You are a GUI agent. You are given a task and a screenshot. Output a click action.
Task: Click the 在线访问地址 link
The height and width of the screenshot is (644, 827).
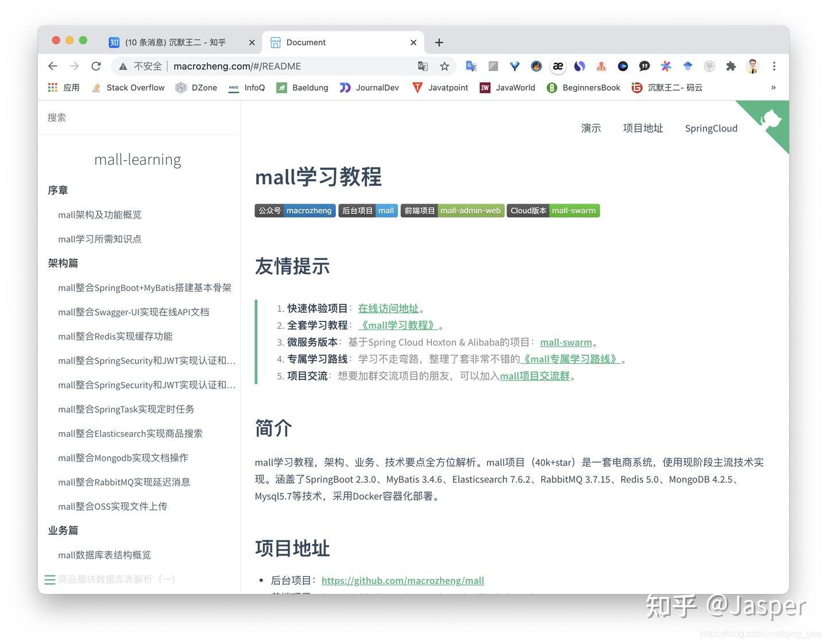tap(388, 308)
